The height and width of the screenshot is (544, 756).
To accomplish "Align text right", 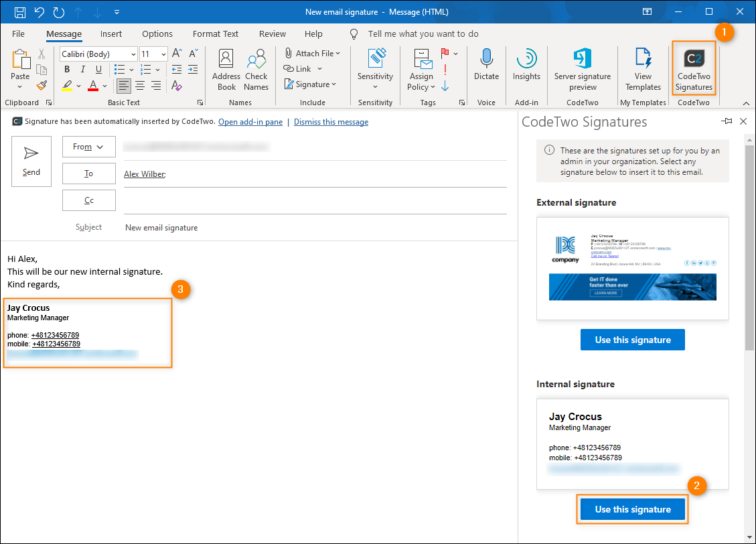I will (156, 86).
